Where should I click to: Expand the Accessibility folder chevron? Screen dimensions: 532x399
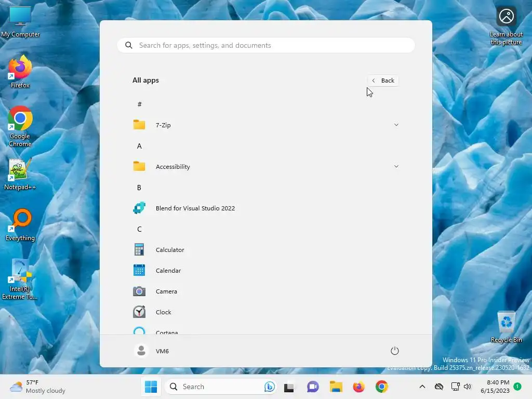point(396,166)
